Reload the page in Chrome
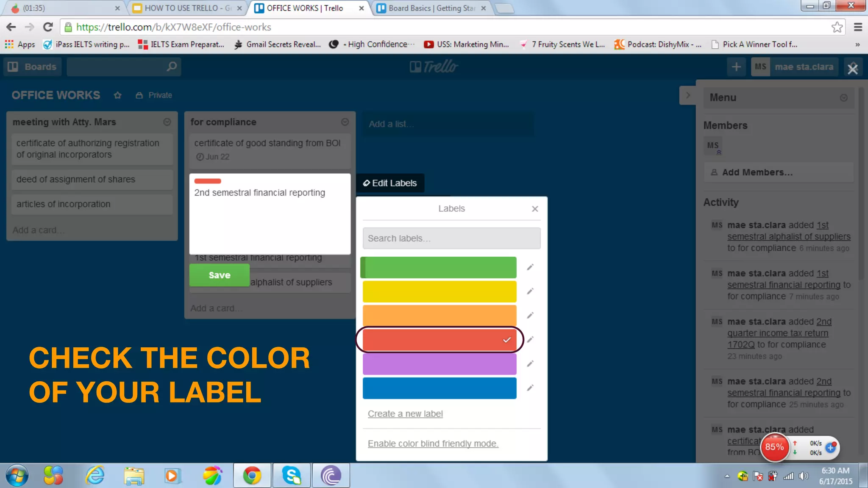 pos(48,27)
